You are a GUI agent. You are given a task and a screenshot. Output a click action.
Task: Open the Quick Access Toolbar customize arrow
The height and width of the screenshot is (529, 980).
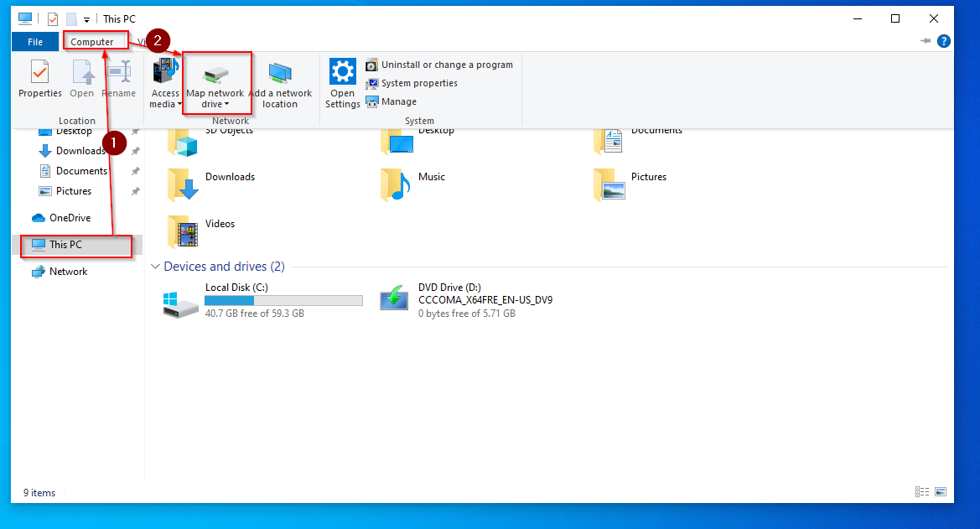[x=86, y=19]
